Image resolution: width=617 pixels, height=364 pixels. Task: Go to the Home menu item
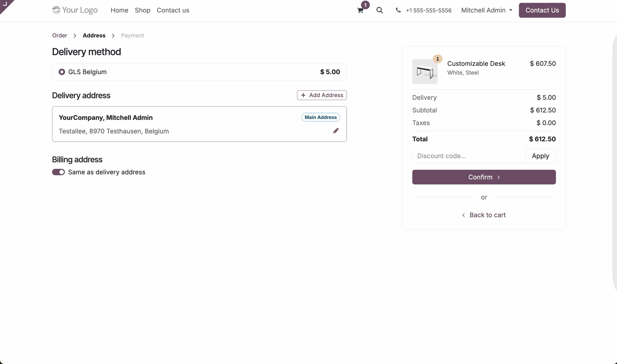(119, 10)
